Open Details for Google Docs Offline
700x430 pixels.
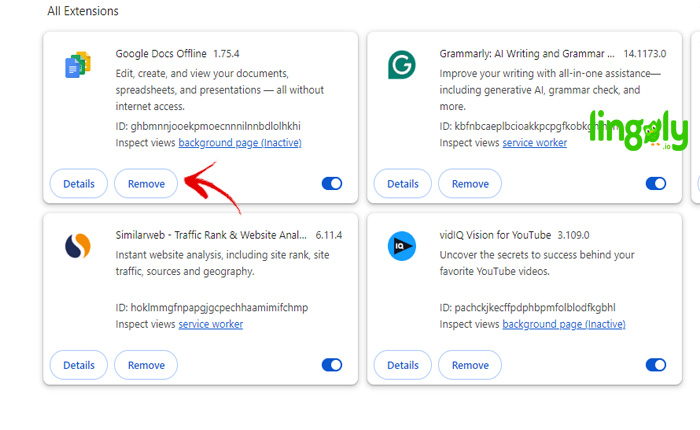tap(79, 184)
